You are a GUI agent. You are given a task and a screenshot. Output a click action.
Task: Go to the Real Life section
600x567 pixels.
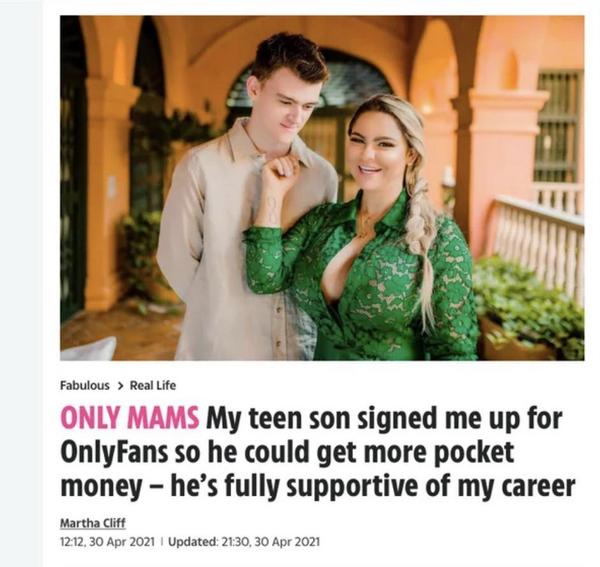[153, 385]
